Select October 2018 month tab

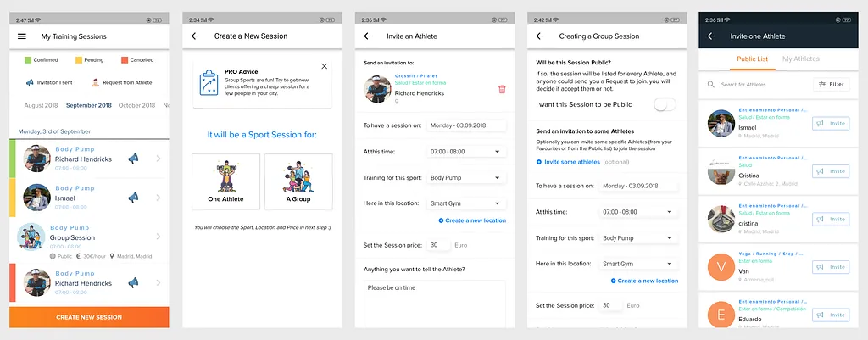[136, 105]
